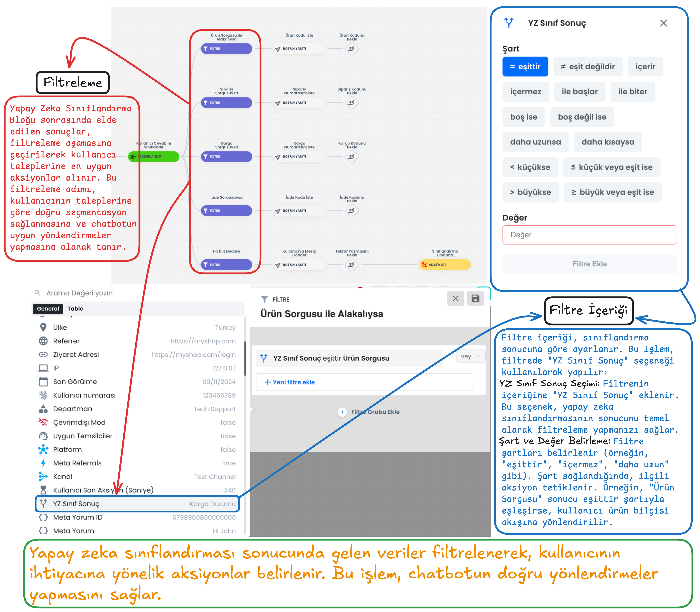Select the YZ Sınıf Sonuç variable row
Image resolution: width=700 pixels, height=612 pixels.
137,504
